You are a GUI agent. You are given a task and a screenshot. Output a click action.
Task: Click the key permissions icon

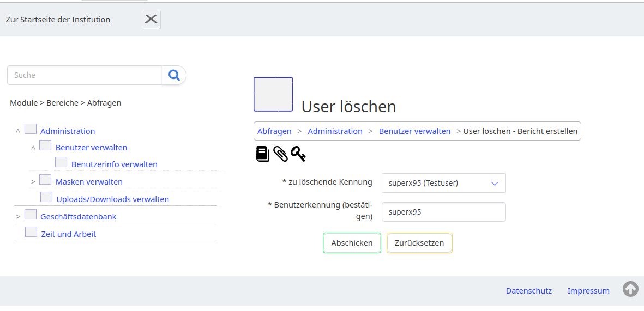[298, 154]
